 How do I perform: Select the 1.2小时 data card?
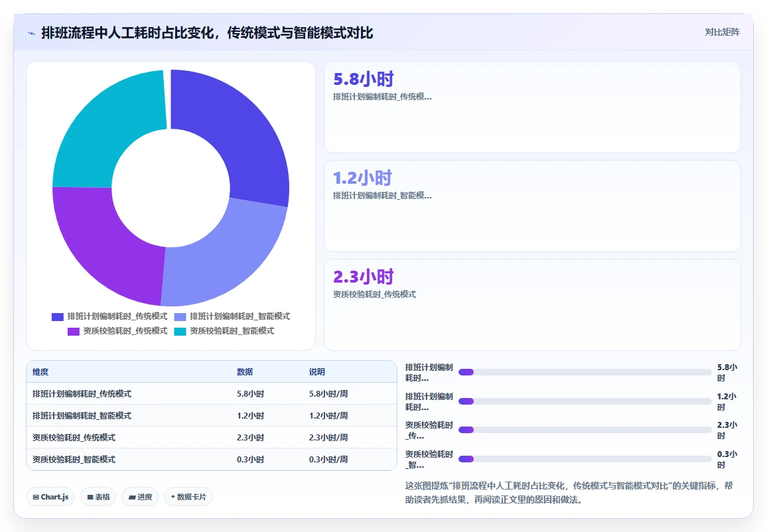[x=532, y=206]
